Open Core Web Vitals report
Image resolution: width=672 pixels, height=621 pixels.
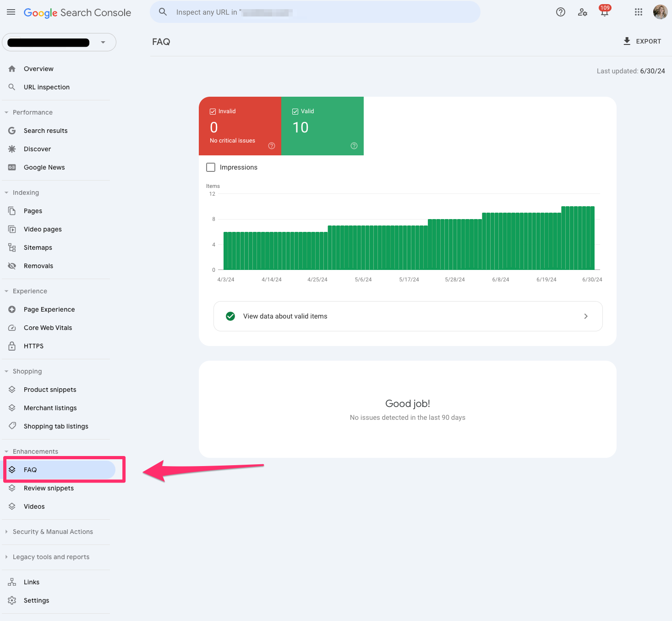coord(59,328)
